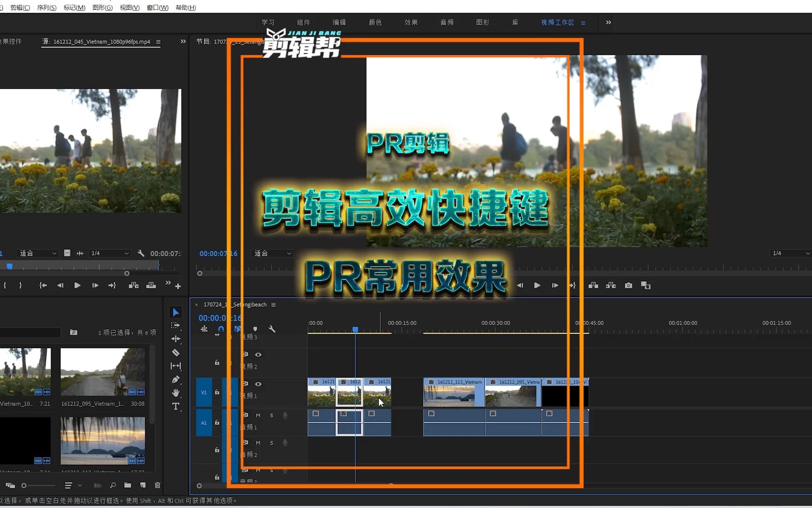Play the Source monitor clip
Image resolution: width=812 pixels, height=508 pixels.
(x=78, y=286)
